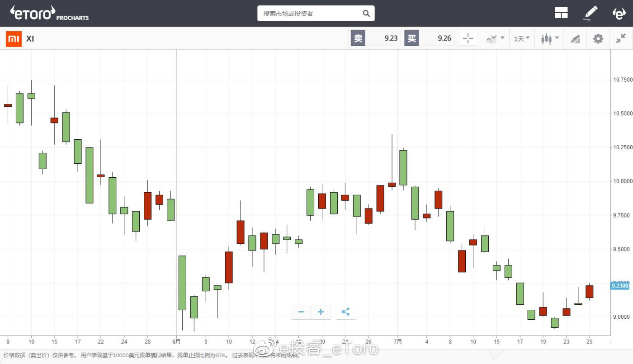Click the eToro bull icon at top right

[x=619, y=13]
